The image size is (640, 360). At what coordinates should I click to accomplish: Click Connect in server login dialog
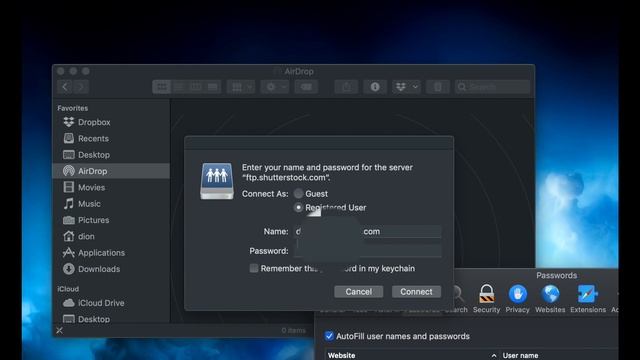pos(416,291)
